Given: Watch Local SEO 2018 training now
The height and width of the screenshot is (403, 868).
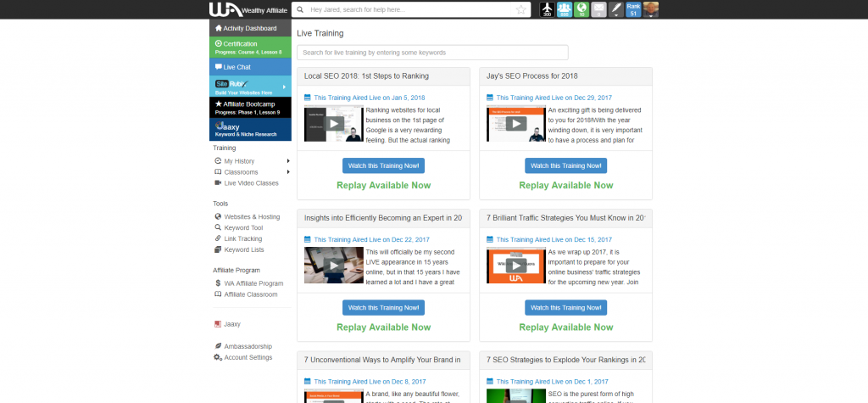Looking at the screenshot, I should pos(383,165).
